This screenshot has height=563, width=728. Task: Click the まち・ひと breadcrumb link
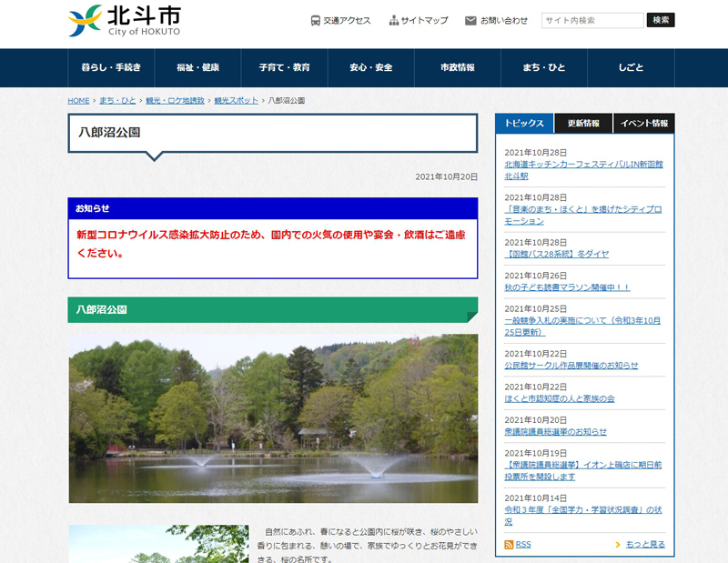pos(117,101)
